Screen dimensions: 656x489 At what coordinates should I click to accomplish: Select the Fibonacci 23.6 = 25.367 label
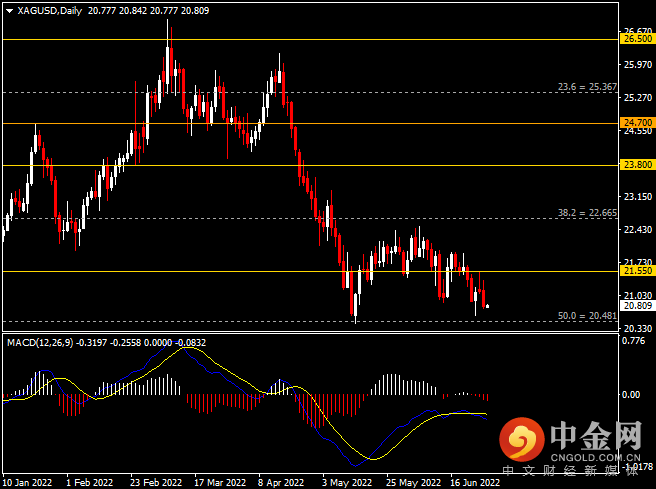point(587,87)
